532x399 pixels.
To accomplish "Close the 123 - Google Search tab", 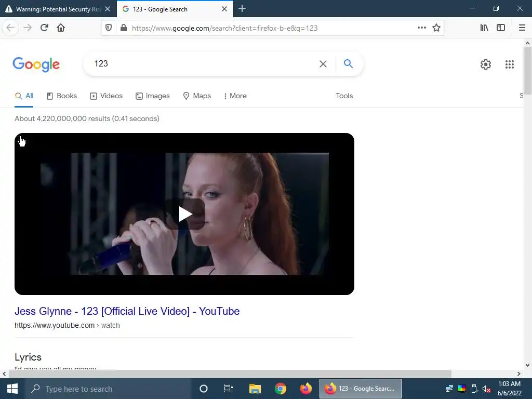I will coord(224,9).
